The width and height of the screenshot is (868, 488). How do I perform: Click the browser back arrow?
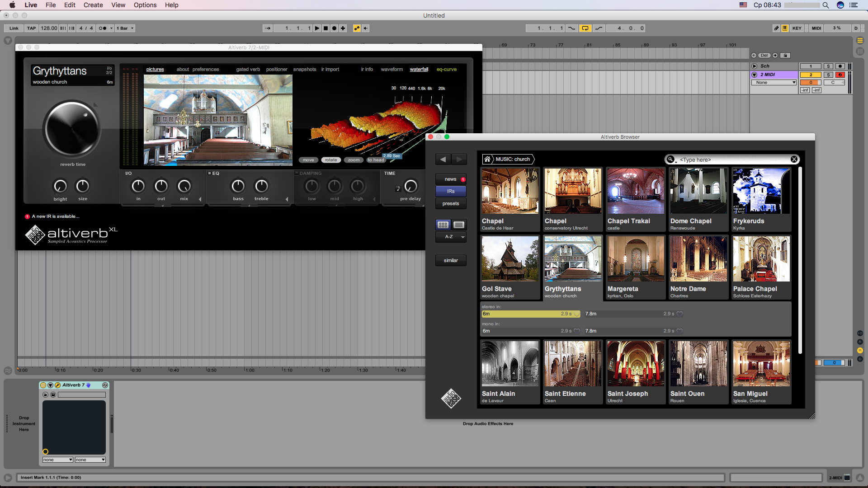point(443,159)
